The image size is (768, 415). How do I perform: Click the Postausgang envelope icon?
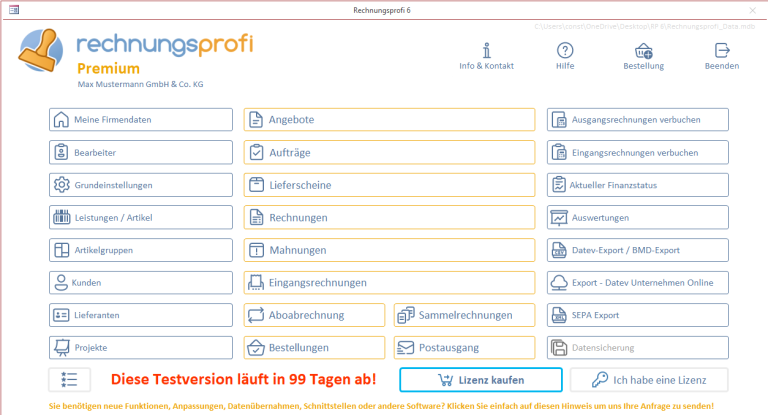(x=406, y=347)
